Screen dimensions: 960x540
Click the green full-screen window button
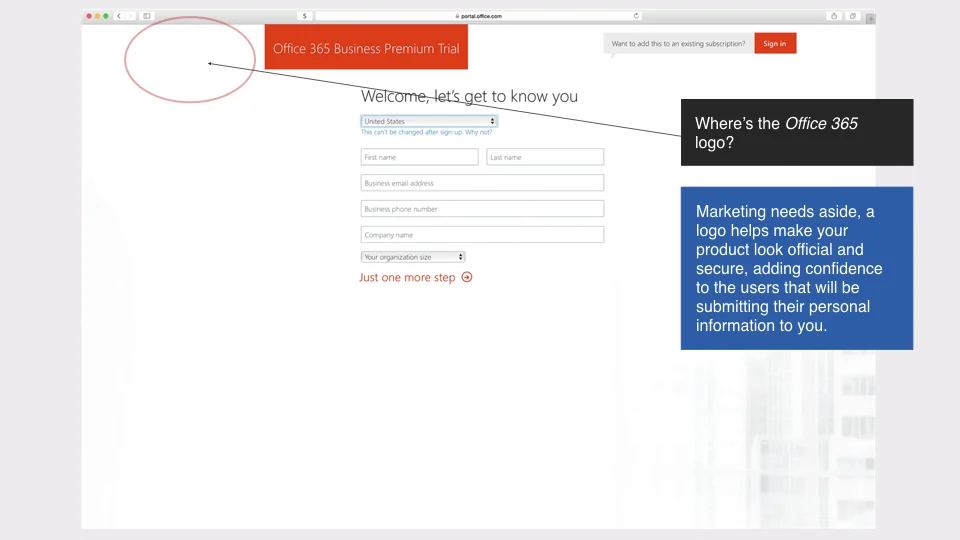point(106,16)
